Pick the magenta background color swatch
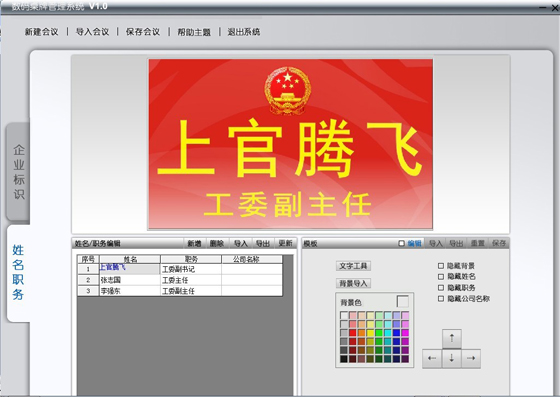Viewport: 560px width, 397px height. tap(405, 333)
